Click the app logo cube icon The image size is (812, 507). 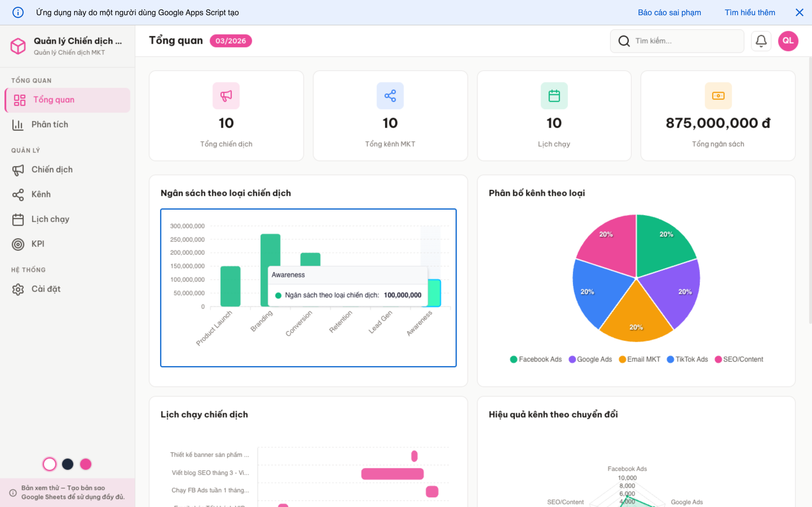18,46
